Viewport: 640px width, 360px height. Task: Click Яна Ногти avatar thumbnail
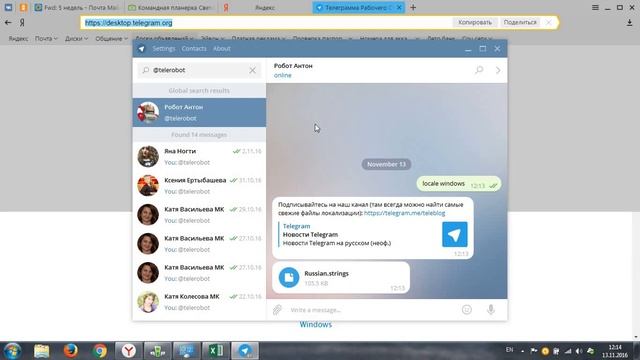click(148, 156)
